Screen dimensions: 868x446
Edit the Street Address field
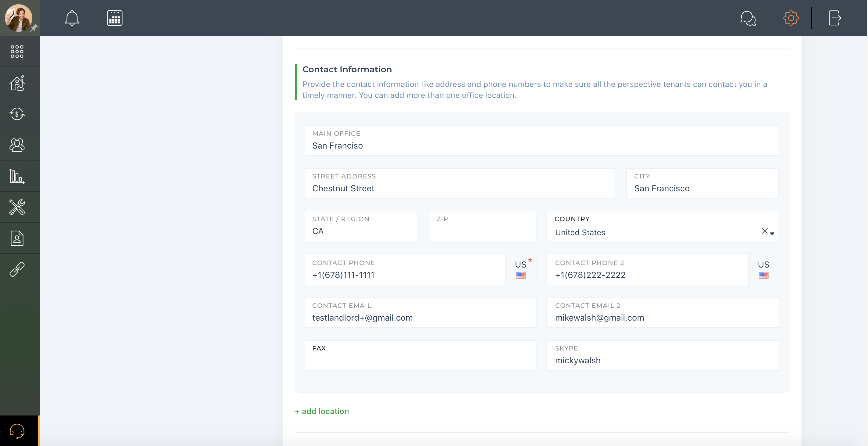coord(460,183)
